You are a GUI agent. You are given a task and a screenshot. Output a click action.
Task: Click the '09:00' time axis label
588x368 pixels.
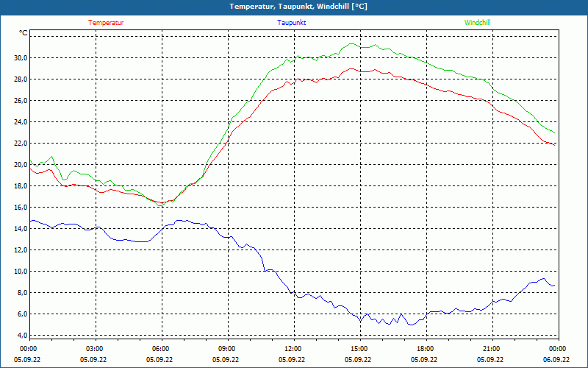[x=226, y=349]
